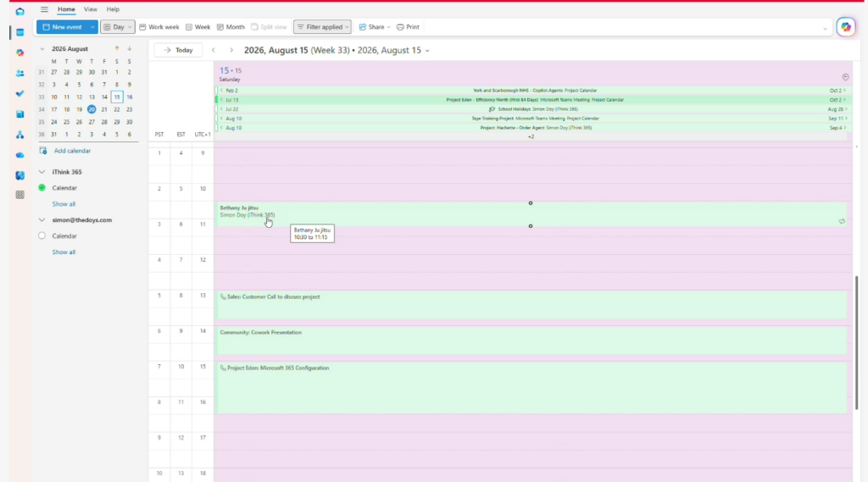The height and width of the screenshot is (482, 868).
Task: Enable simon@thedoys.com Calendar radio
Action: (x=42, y=235)
